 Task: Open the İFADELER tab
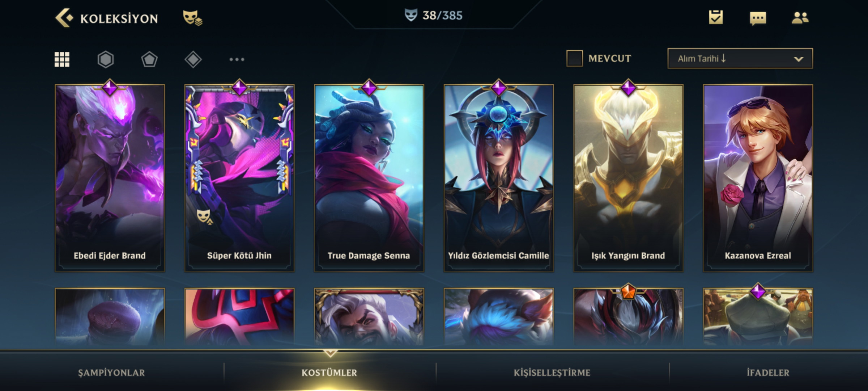pyautogui.click(x=768, y=373)
